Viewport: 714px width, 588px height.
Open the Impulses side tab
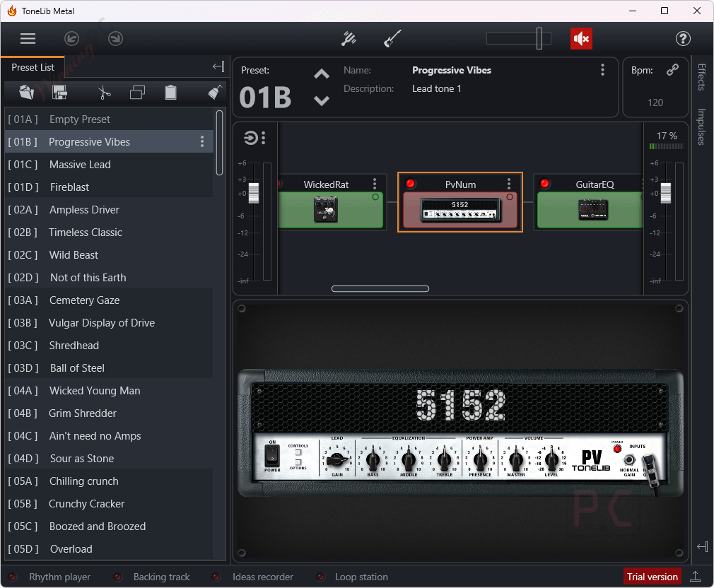[x=702, y=127]
